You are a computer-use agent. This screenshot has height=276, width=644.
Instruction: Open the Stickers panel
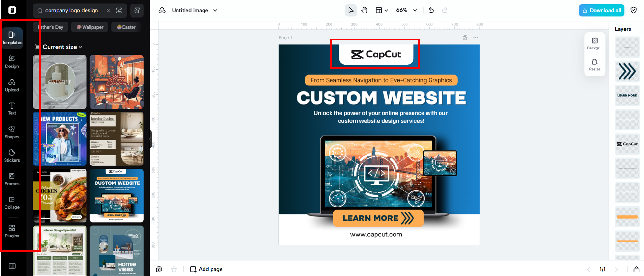[12, 156]
